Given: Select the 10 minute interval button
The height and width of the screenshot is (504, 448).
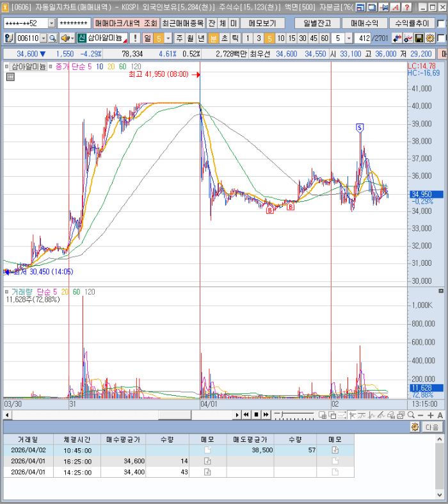Looking at the screenshot, I should [x=281, y=38].
